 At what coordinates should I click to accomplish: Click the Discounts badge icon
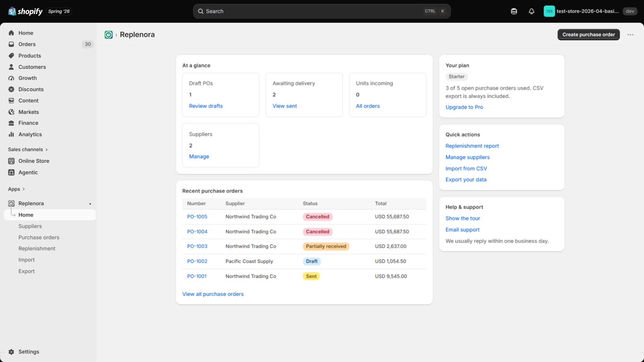point(11,89)
